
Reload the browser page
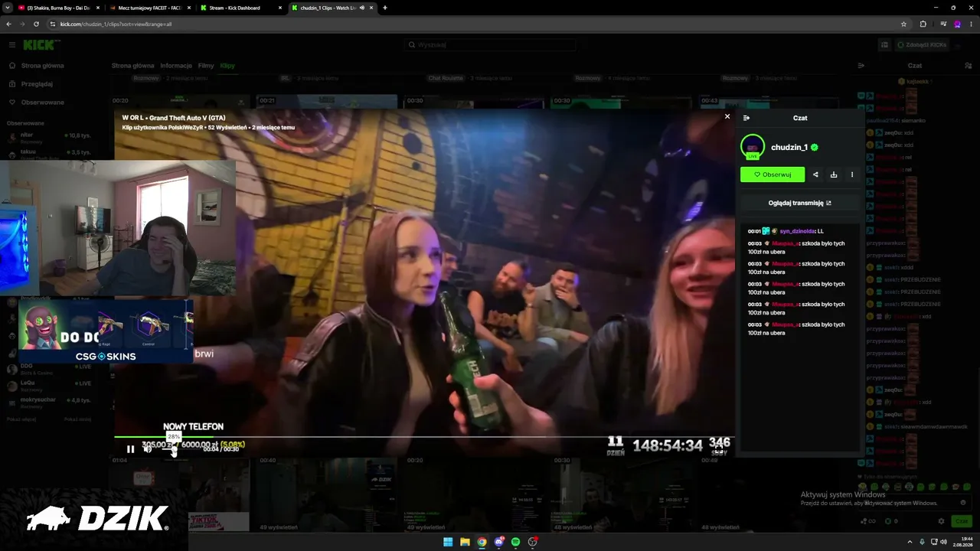tap(36, 24)
